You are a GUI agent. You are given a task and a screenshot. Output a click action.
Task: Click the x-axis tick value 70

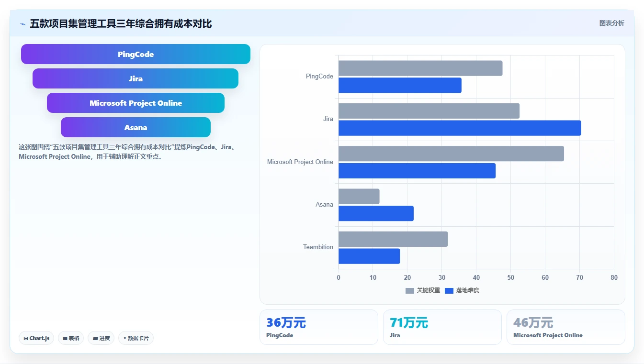point(580,277)
